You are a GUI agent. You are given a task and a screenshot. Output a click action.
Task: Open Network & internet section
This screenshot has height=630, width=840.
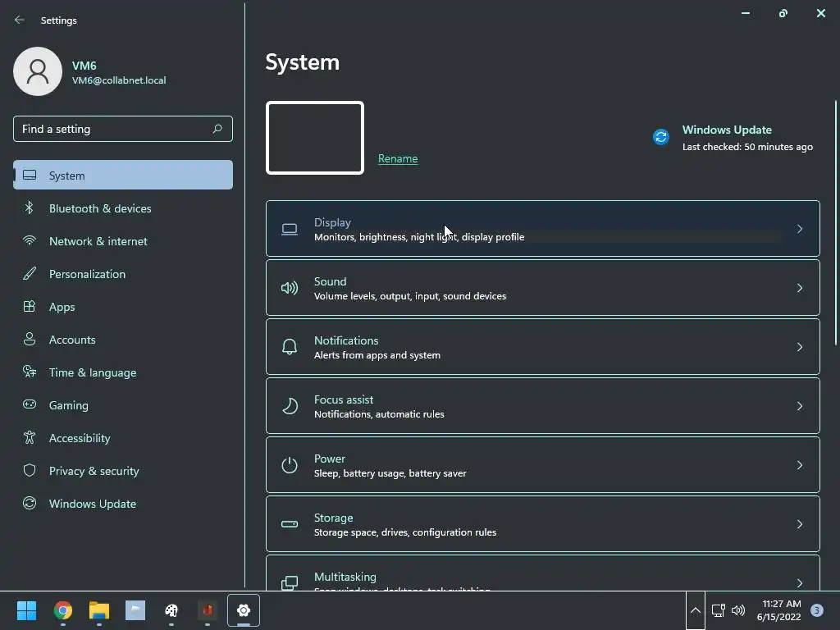tap(123, 241)
